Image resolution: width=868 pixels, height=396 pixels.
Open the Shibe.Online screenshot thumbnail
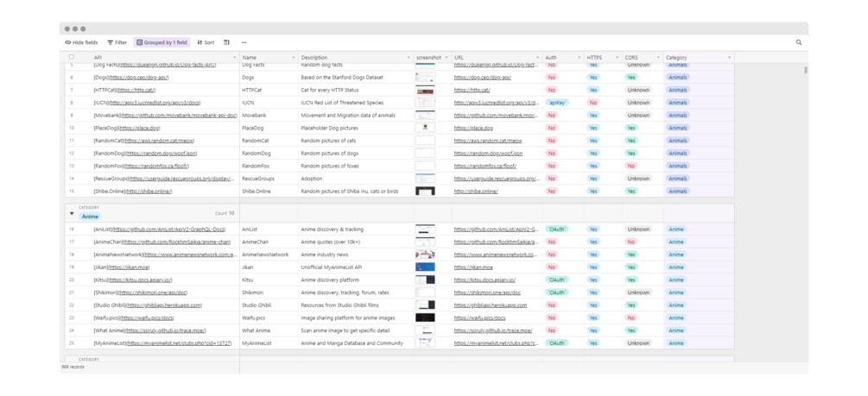[x=425, y=192]
